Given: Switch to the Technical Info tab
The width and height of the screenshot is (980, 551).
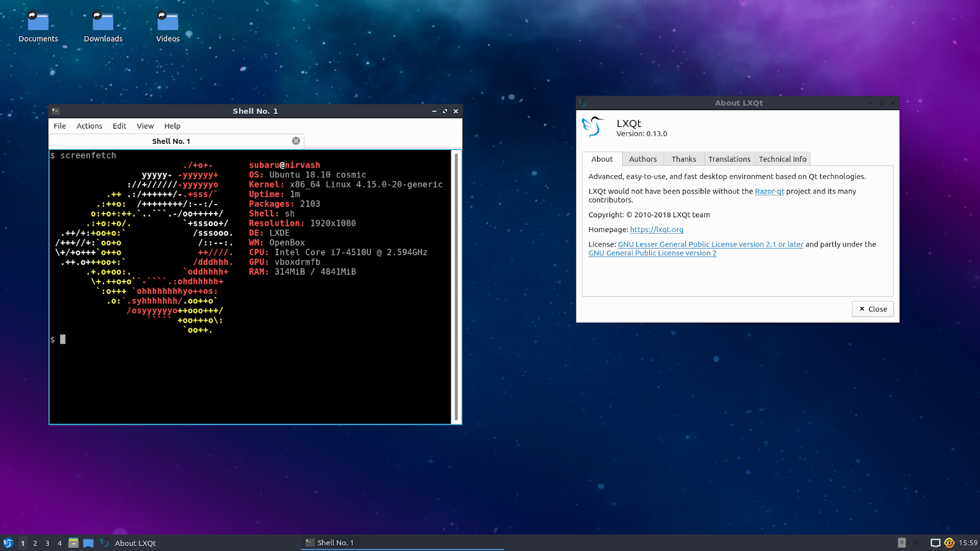Looking at the screenshot, I should [x=783, y=159].
